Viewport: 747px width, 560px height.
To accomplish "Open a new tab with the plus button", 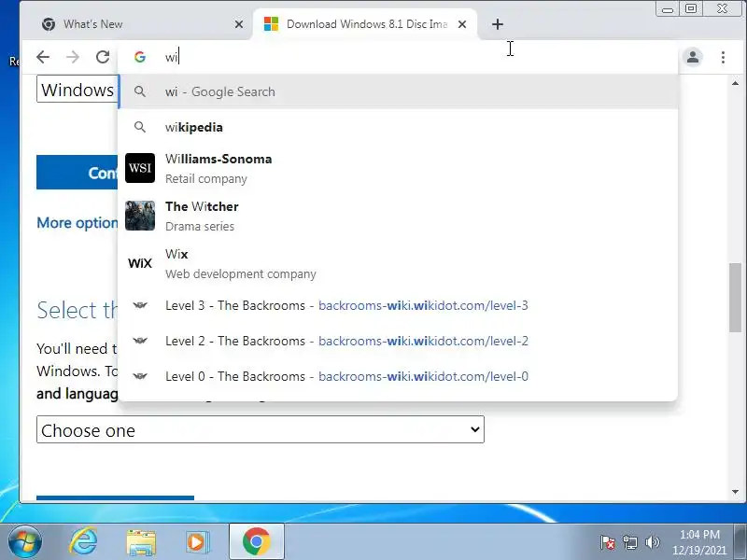I will (x=498, y=24).
